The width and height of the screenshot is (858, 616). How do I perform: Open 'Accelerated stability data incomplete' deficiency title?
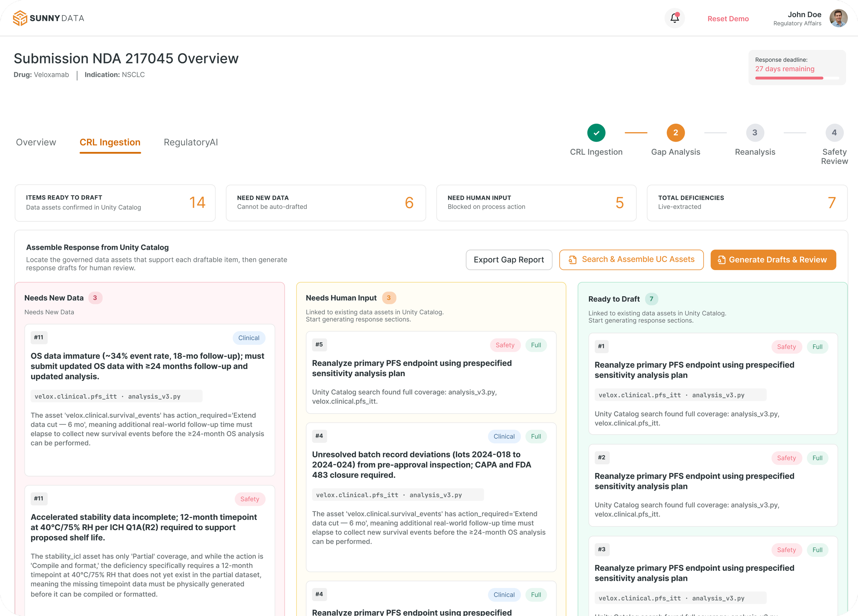click(x=144, y=527)
